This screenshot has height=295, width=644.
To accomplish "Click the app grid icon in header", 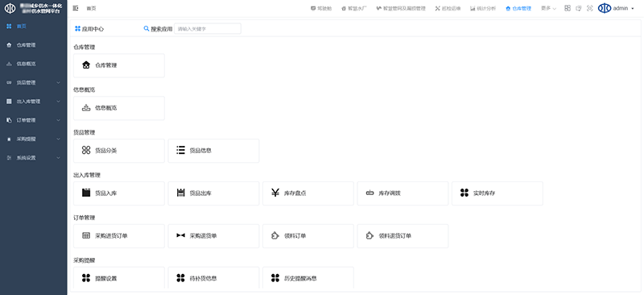I will [x=568, y=8].
